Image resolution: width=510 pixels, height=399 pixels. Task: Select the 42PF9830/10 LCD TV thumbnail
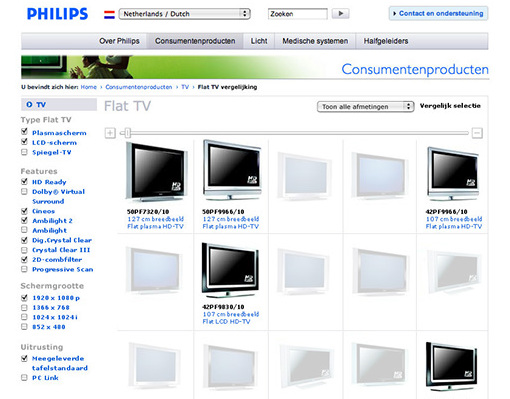coord(230,270)
